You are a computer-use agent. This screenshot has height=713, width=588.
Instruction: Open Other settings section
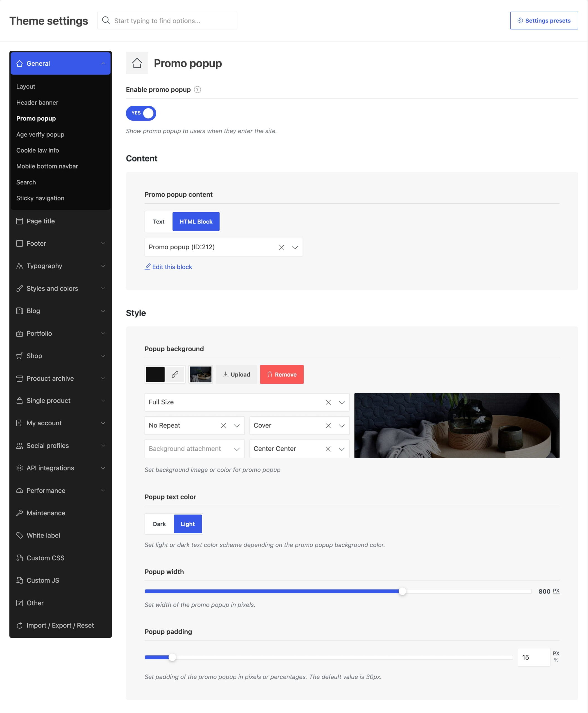[60, 603]
